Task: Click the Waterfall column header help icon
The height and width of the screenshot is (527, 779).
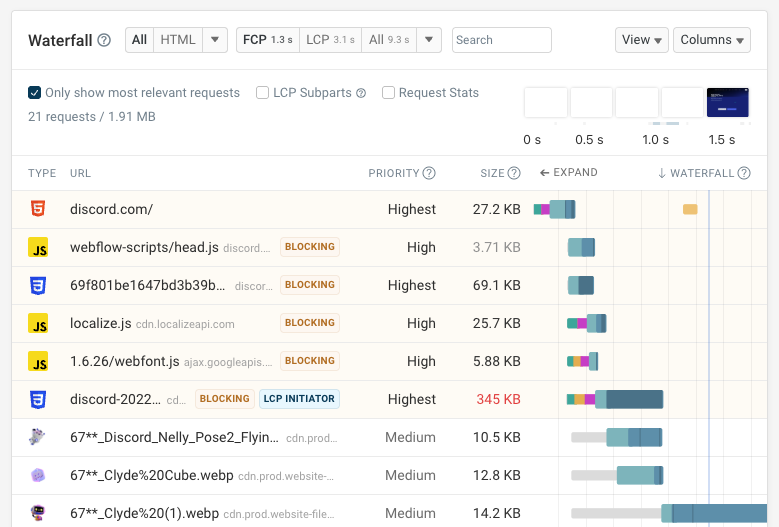Action: [x=744, y=173]
